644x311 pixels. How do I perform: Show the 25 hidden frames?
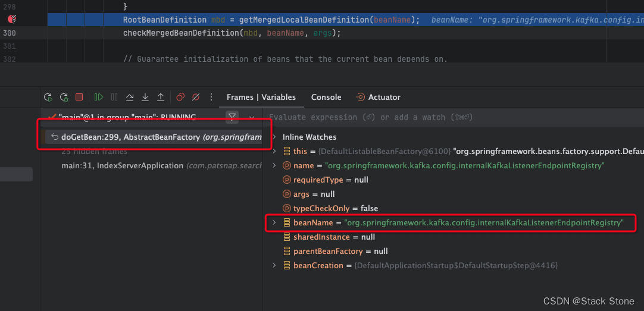tap(95, 152)
